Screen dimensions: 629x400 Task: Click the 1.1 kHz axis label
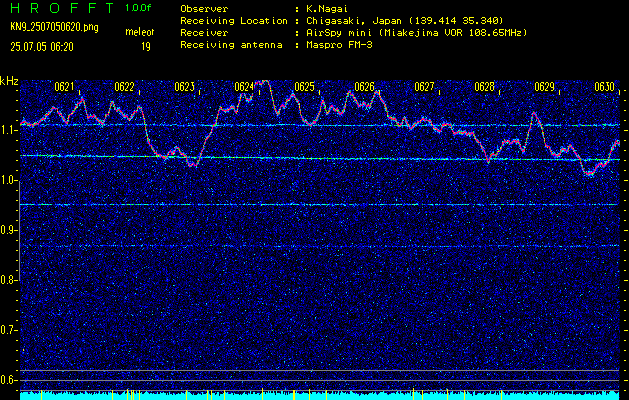pos(8,130)
